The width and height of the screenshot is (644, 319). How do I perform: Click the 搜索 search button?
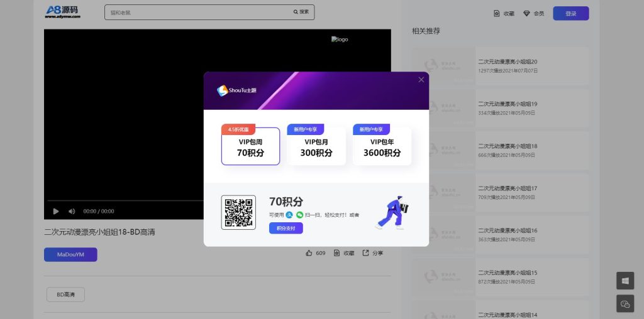[301, 13]
